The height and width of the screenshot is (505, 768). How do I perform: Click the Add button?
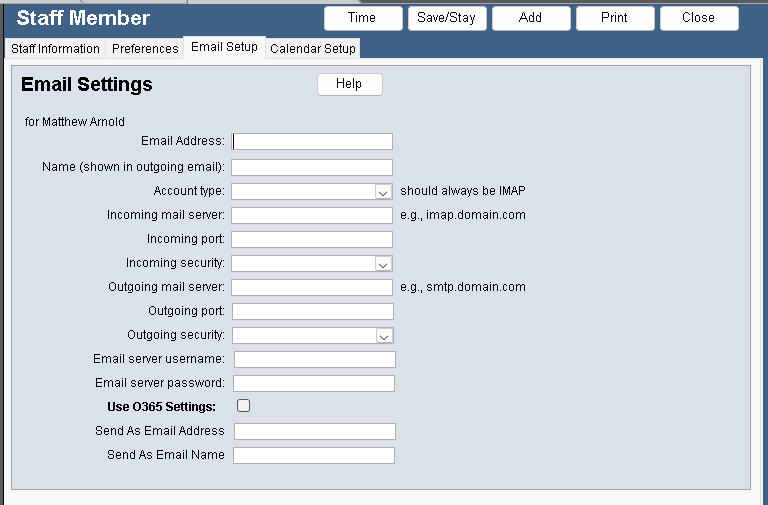pyautogui.click(x=531, y=18)
